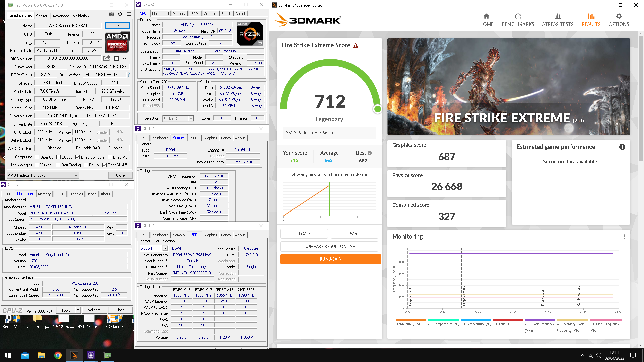Click the CPU-Z taskbar icon
Image resolution: width=644 pixels, height=362 pixels.
tap(91, 355)
